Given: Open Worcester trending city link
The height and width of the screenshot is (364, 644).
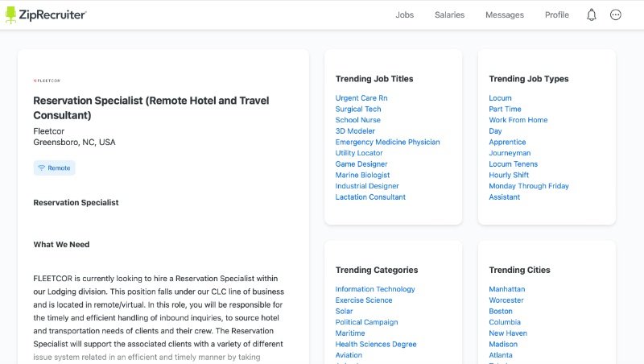Looking at the screenshot, I should 506,300.
